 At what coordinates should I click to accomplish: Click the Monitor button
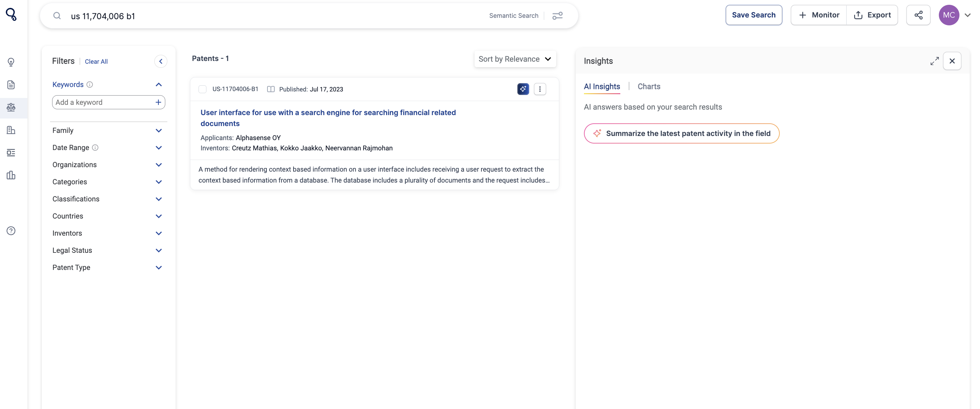click(819, 15)
